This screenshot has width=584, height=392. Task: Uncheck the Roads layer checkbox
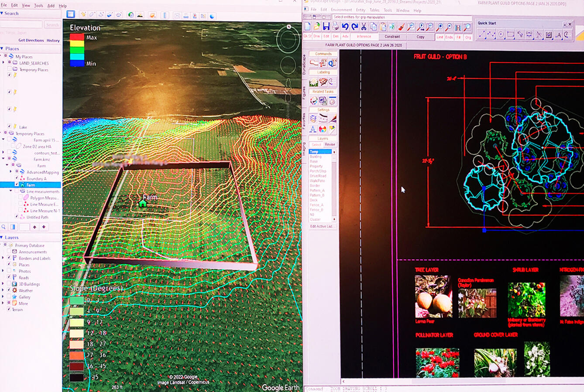pyautogui.click(x=9, y=277)
